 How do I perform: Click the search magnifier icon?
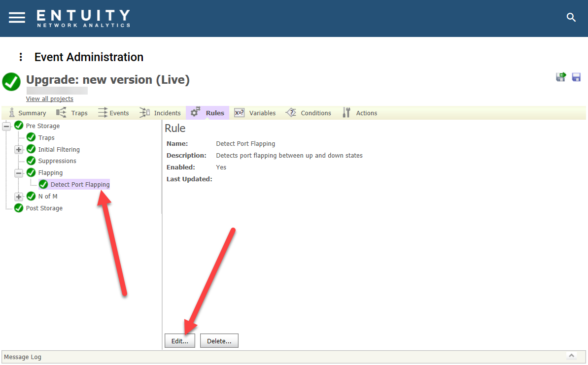click(571, 17)
